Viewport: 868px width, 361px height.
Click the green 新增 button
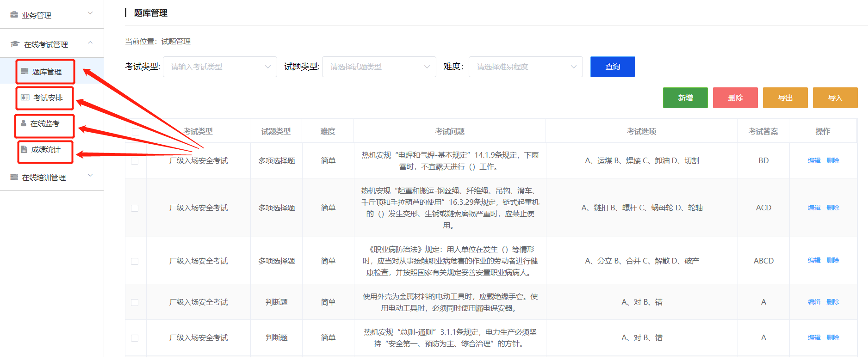tap(685, 98)
